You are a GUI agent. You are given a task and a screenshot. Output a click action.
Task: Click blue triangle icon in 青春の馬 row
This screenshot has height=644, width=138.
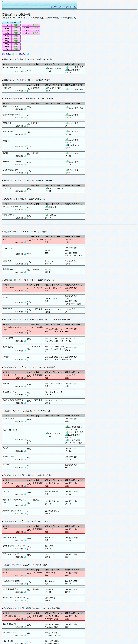pos(25,386)
